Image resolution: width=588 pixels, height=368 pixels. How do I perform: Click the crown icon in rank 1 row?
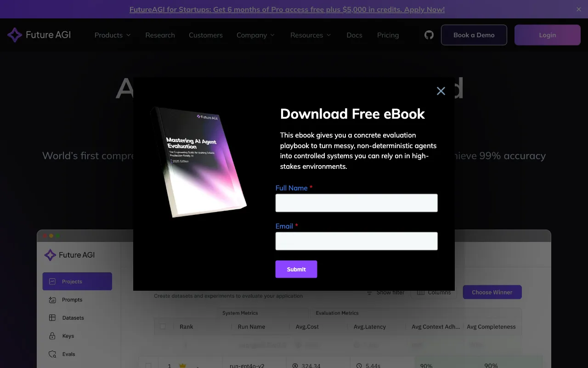coord(182,366)
